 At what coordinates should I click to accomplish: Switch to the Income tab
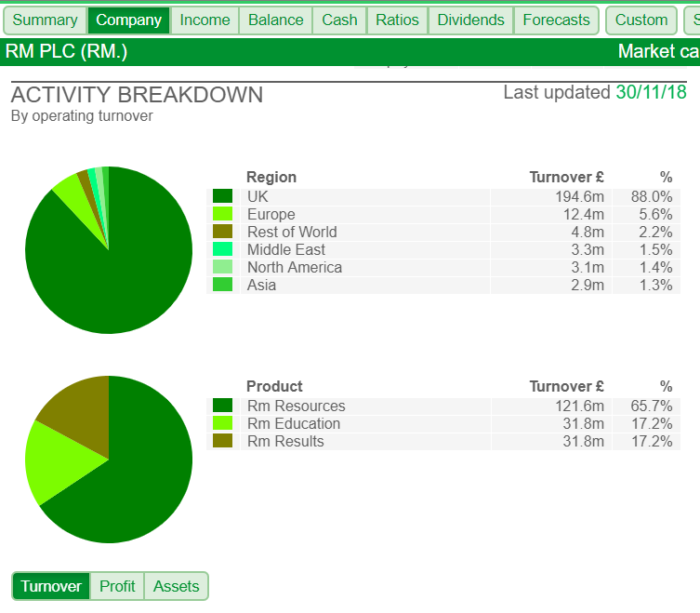pyautogui.click(x=205, y=20)
